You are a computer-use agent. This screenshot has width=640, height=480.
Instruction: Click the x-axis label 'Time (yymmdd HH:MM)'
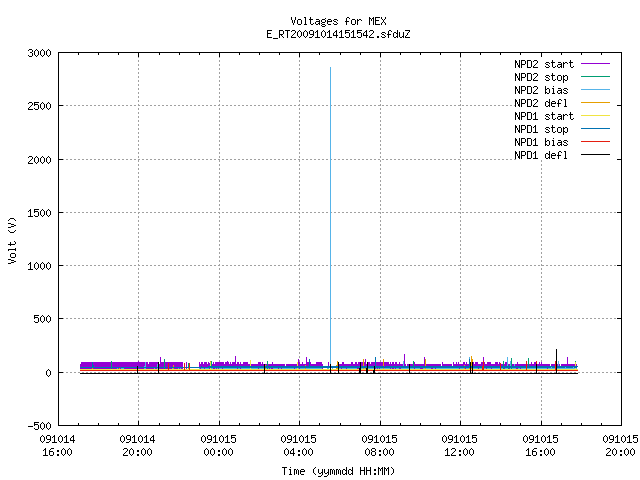[338, 471]
